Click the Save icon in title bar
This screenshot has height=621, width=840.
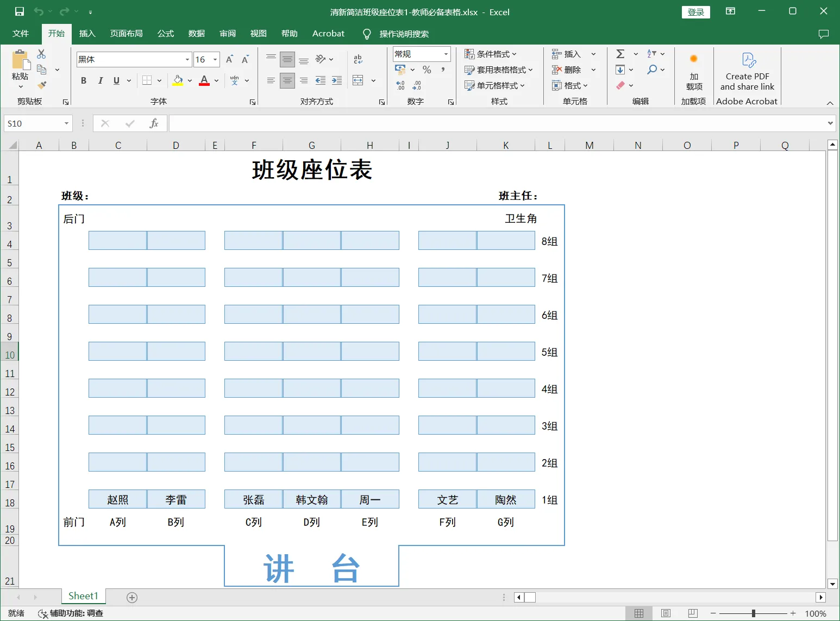(20, 11)
